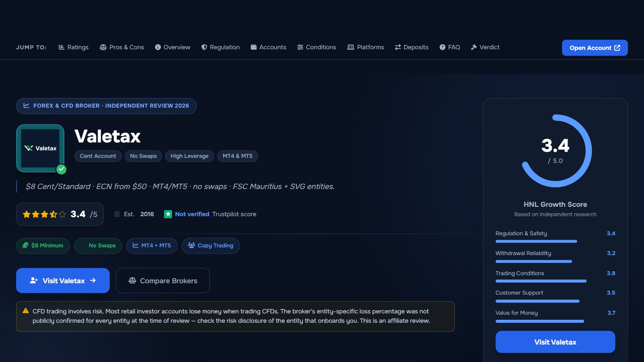The width and height of the screenshot is (644, 362).
Task: Select the No Swaps tag under title
Action: 143,156
